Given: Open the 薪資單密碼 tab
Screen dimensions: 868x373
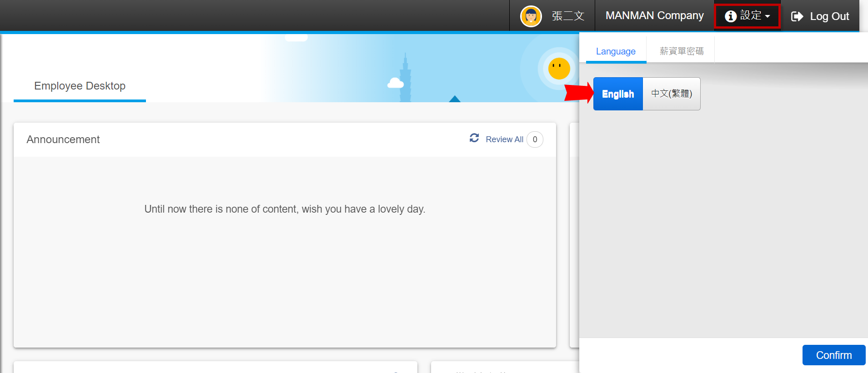Looking at the screenshot, I should (x=681, y=51).
